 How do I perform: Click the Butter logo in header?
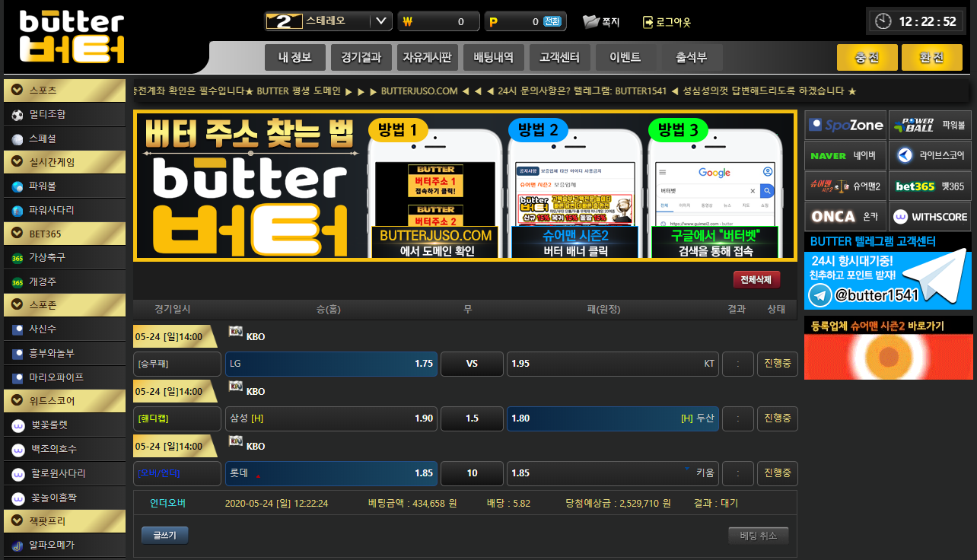[72, 37]
